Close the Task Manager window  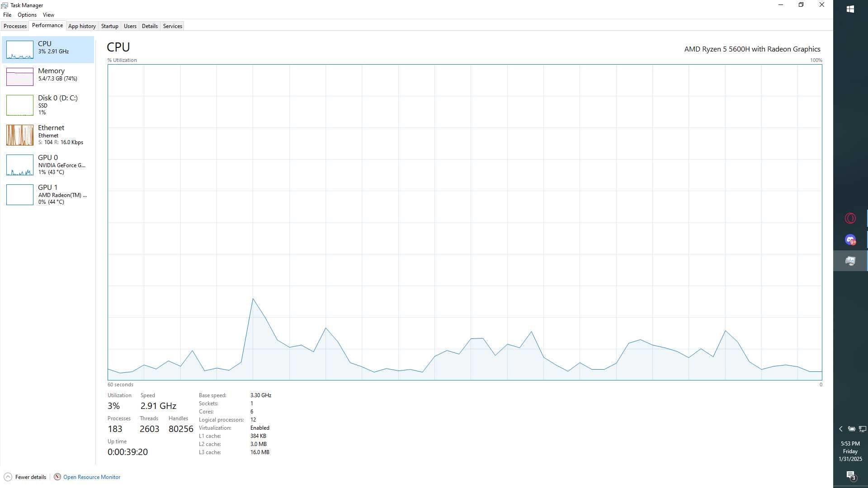pyautogui.click(x=822, y=5)
